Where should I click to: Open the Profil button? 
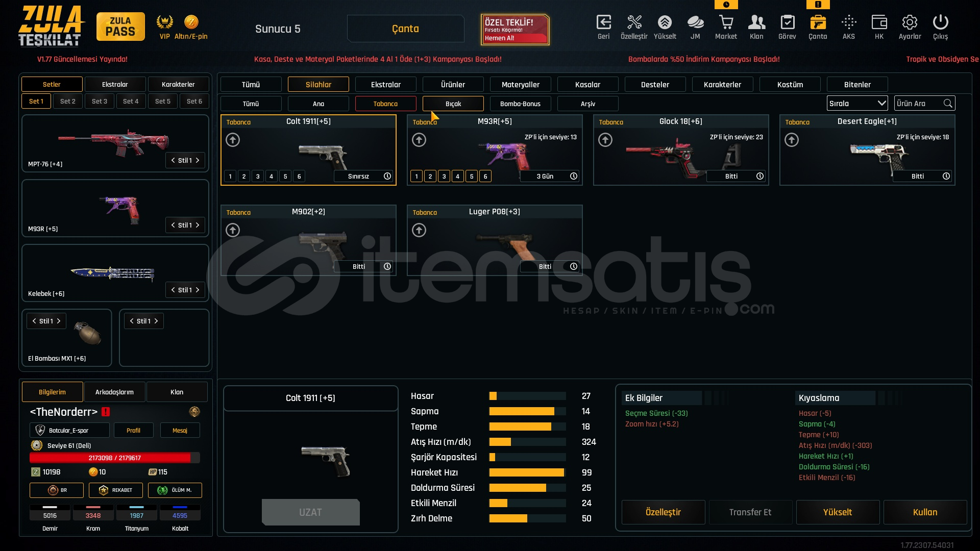pos(133,430)
